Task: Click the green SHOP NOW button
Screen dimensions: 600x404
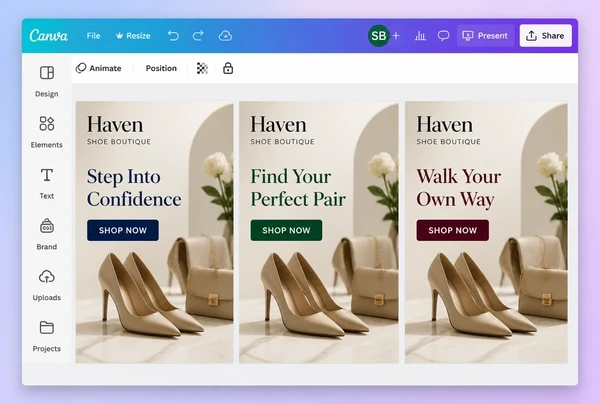Action: tap(286, 230)
